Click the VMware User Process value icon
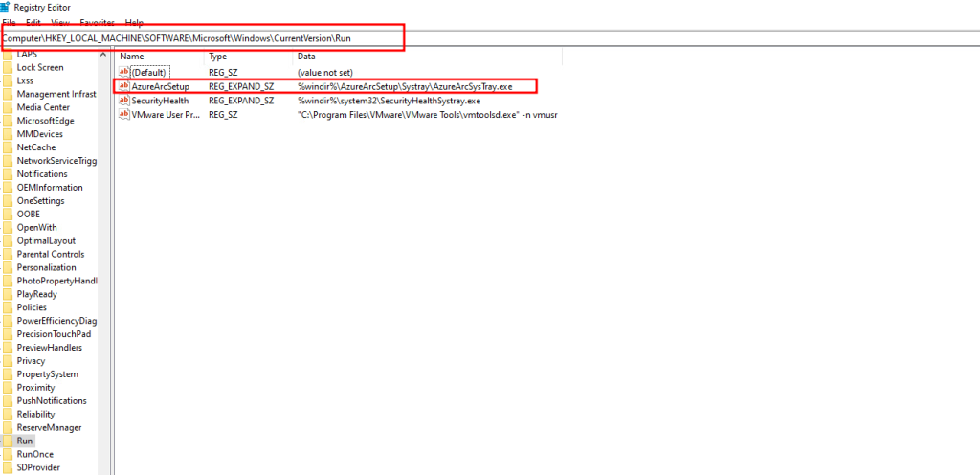980x475 pixels. [x=123, y=114]
